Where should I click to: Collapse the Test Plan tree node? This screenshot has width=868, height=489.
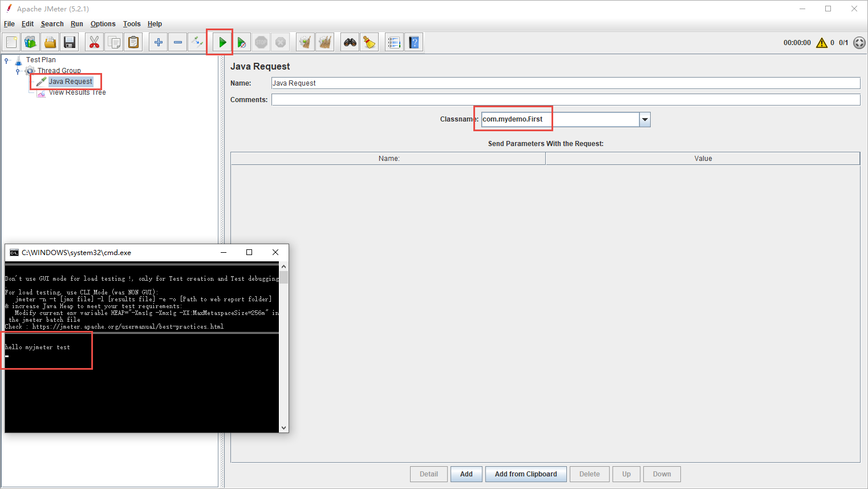(7, 60)
